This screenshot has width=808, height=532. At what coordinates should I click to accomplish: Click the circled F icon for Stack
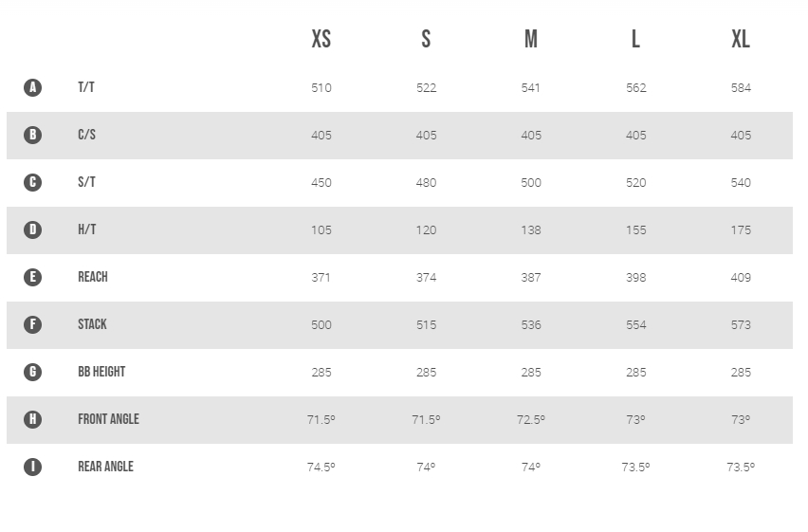point(32,324)
